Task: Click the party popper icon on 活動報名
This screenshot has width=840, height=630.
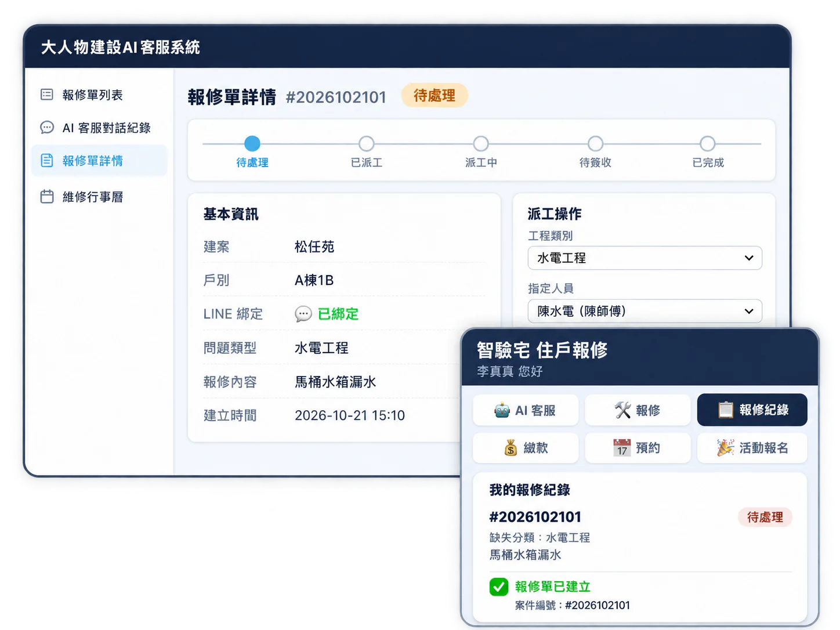Action: pyautogui.click(x=725, y=448)
